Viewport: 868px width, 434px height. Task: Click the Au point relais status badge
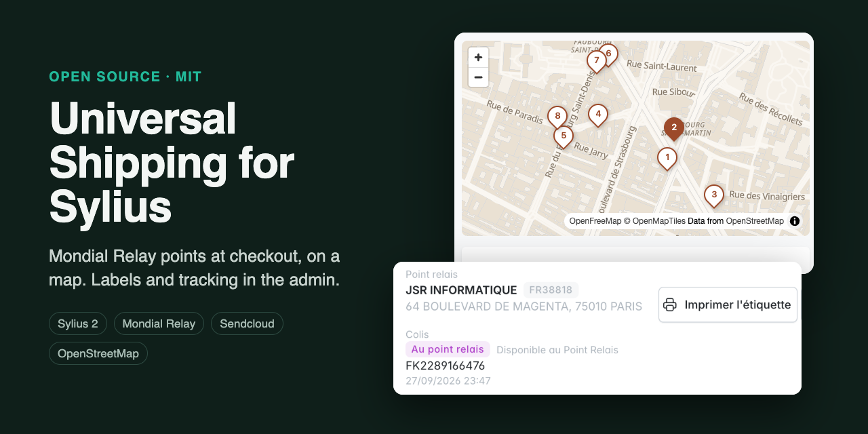(448, 349)
